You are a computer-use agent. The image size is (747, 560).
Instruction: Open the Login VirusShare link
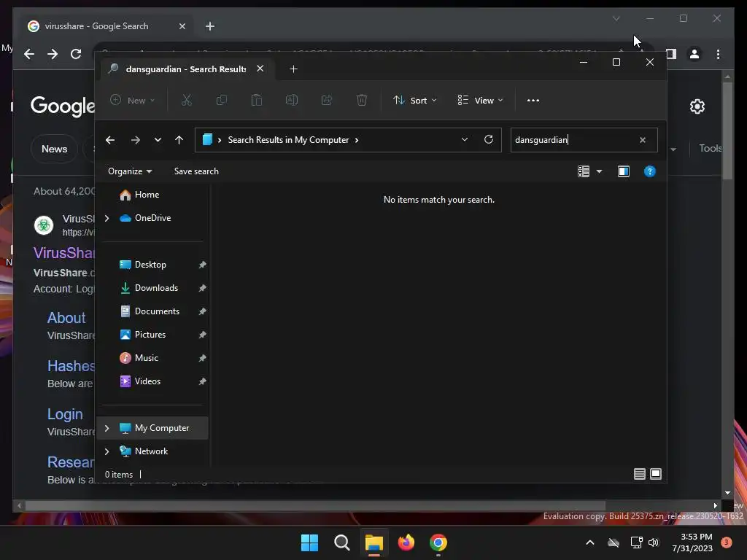(x=65, y=414)
